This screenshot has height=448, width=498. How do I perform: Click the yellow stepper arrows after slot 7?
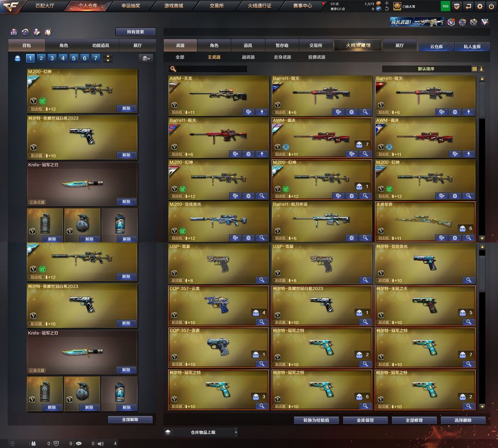coord(108,59)
